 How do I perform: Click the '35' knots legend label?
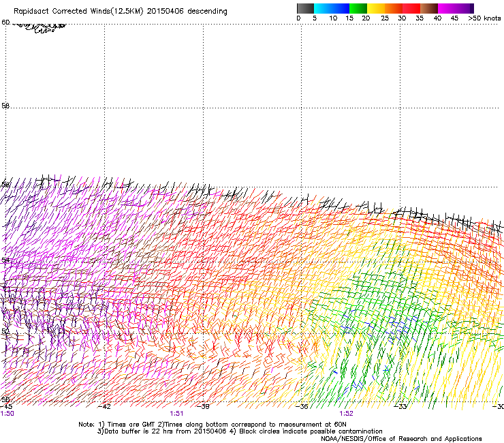[419, 18]
